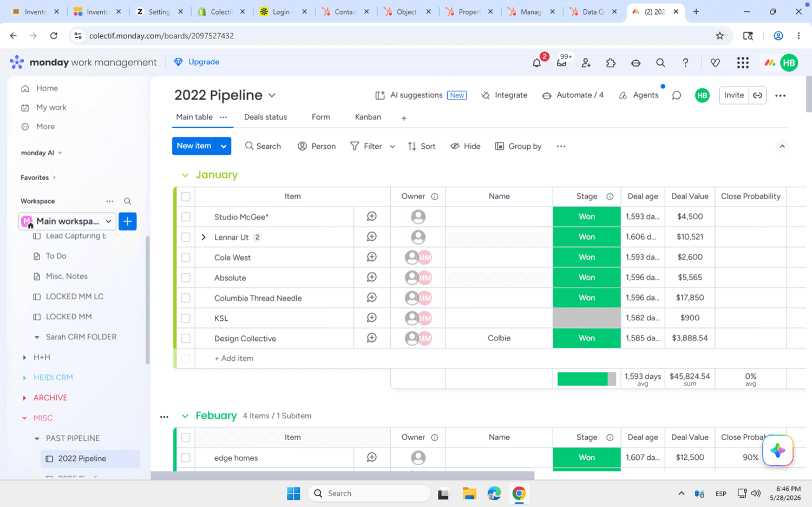This screenshot has width=812, height=507.
Task: Switch to the Kanban tab
Action: (368, 117)
